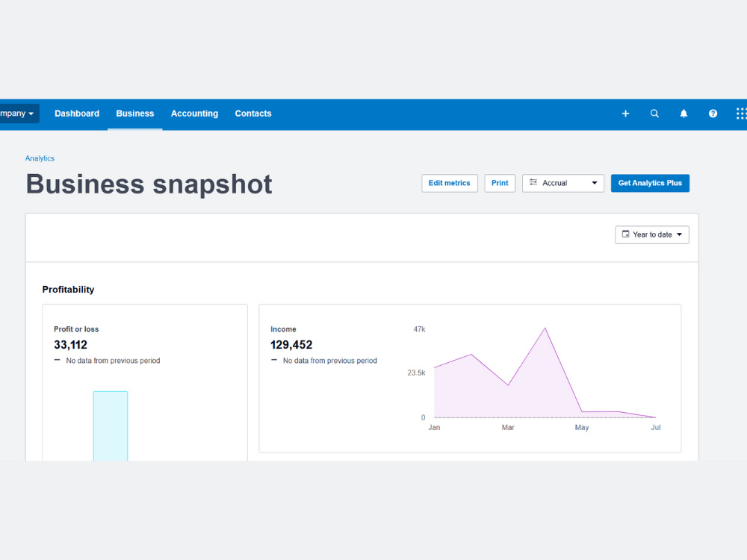Go to the Dashboard menu
This screenshot has height=560, width=747.
click(77, 113)
